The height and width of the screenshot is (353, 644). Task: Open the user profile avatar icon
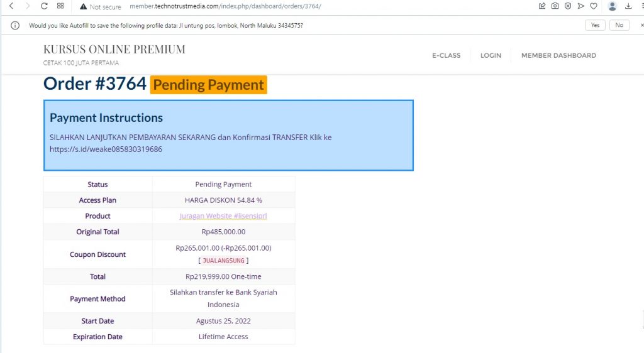(612, 6)
